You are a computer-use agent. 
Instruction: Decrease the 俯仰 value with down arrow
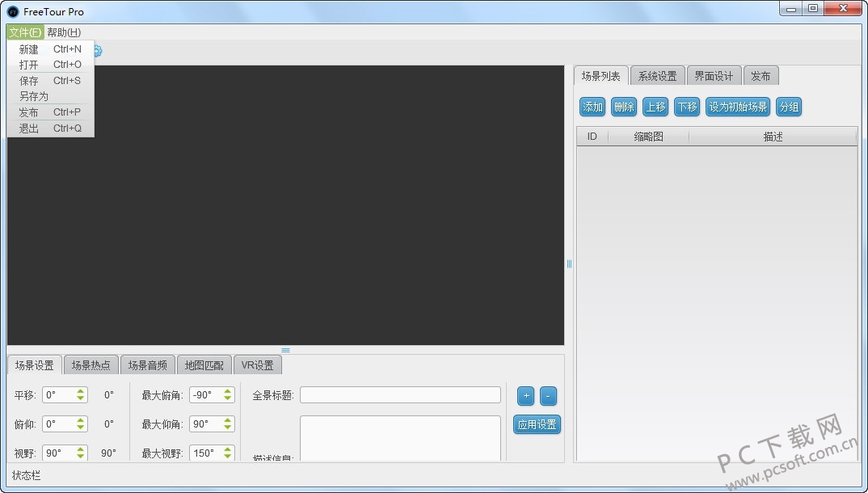[81, 428]
